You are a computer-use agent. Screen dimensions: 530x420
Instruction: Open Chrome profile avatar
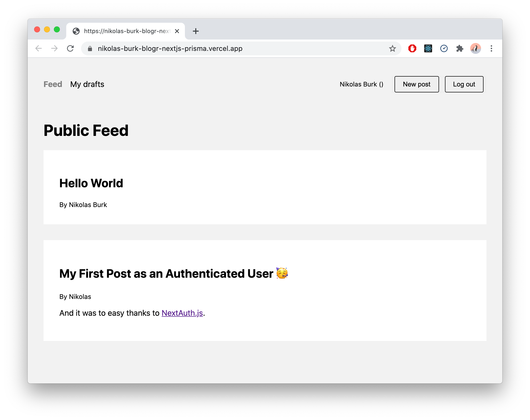[x=475, y=48]
